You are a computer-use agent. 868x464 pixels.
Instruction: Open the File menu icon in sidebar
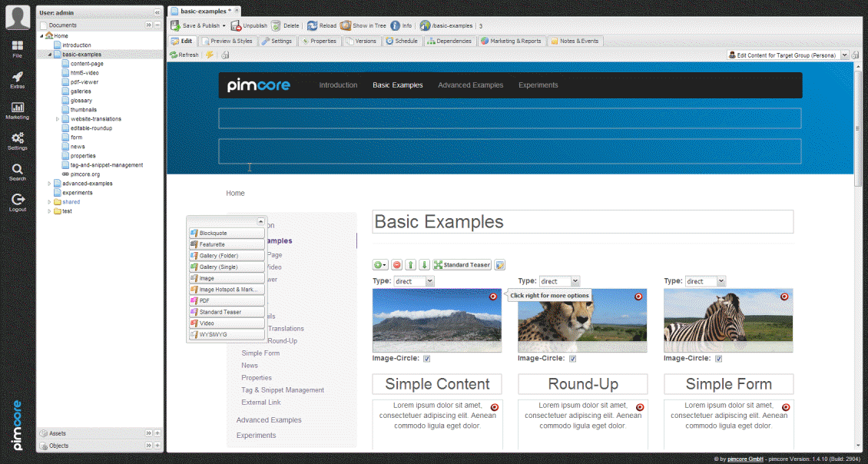[x=17, y=48]
